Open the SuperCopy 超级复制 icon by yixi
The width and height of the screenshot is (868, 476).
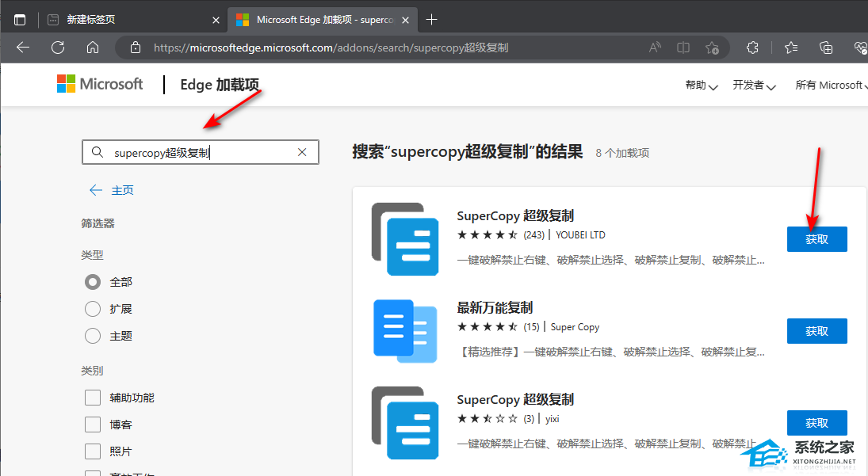[x=405, y=423]
